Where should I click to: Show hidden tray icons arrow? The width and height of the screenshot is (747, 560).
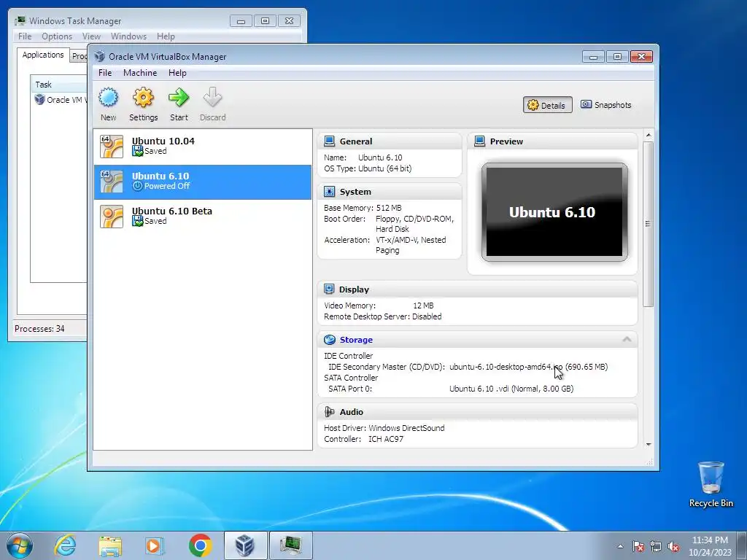pos(620,546)
